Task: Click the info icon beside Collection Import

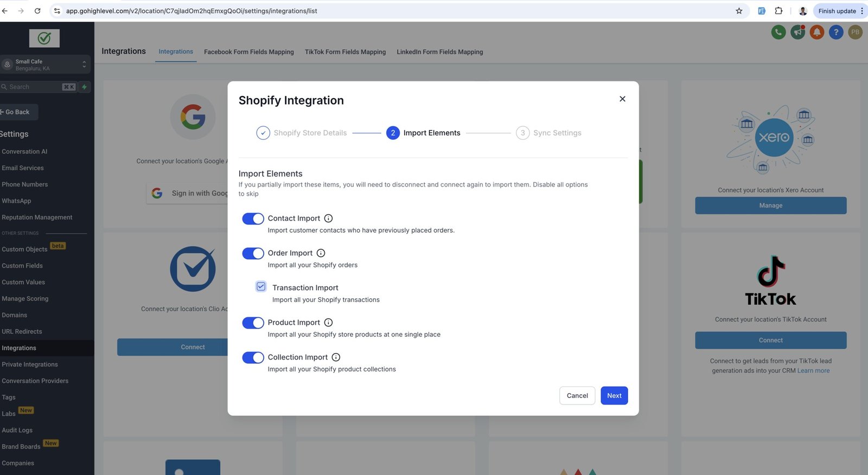Action: point(336,357)
